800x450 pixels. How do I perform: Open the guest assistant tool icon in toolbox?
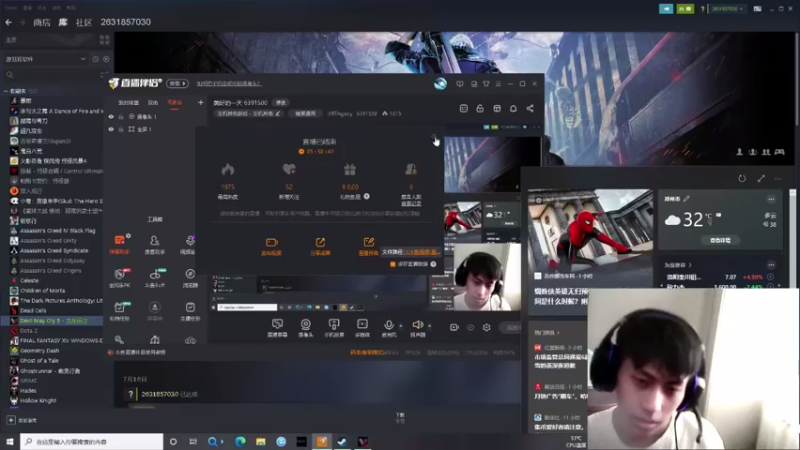(155, 240)
